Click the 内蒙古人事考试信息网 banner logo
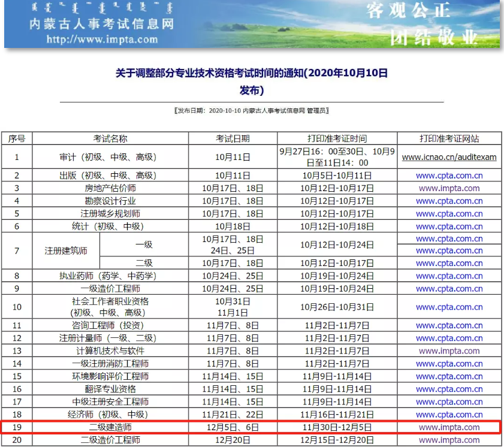The width and height of the screenshot is (504, 447). [102, 24]
